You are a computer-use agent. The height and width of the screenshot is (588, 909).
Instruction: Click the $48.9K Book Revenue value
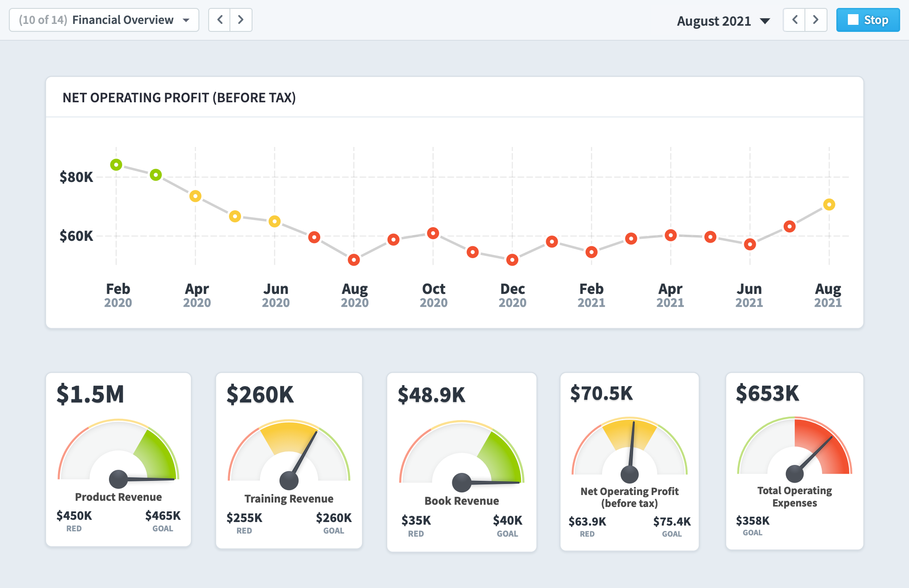click(x=431, y=395)
